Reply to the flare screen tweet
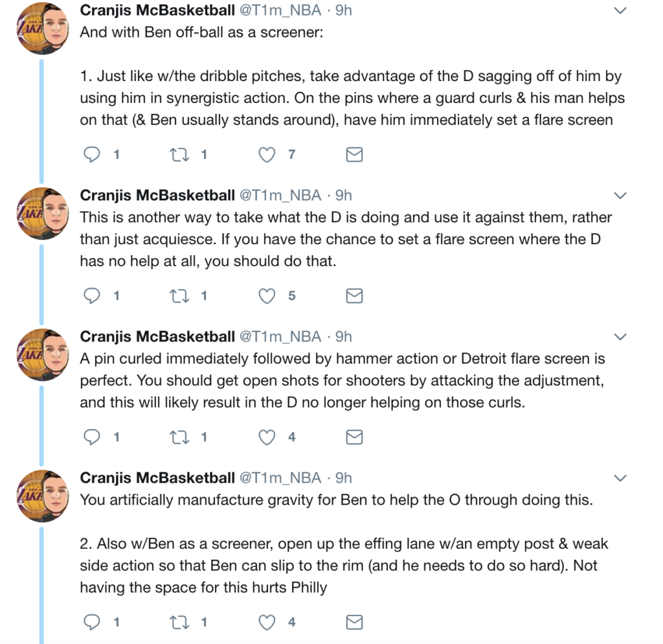Screen dimensions: 663x644 93,154
